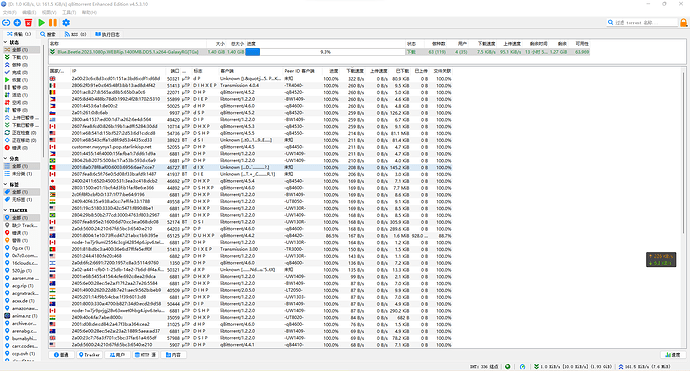
Task: Click the 9.3% torrent progress bar
Action: (x=325, y=52)
